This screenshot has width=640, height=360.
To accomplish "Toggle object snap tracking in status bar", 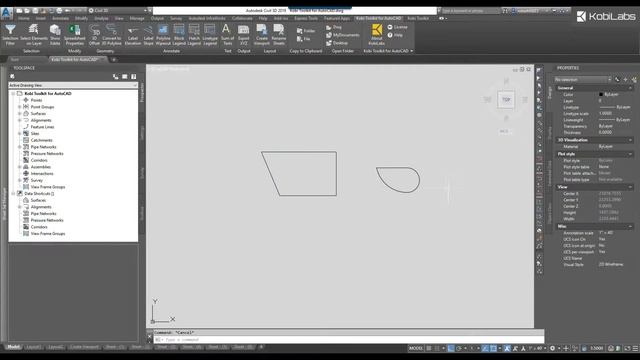I will click(485, 348).
